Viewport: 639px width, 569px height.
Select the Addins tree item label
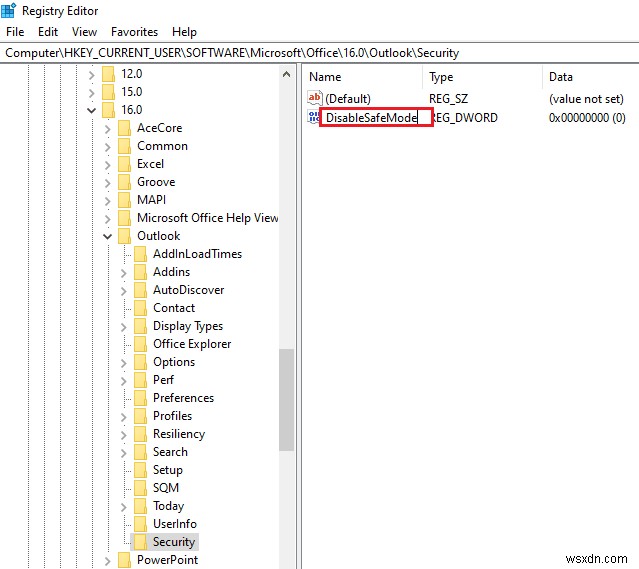172,272
